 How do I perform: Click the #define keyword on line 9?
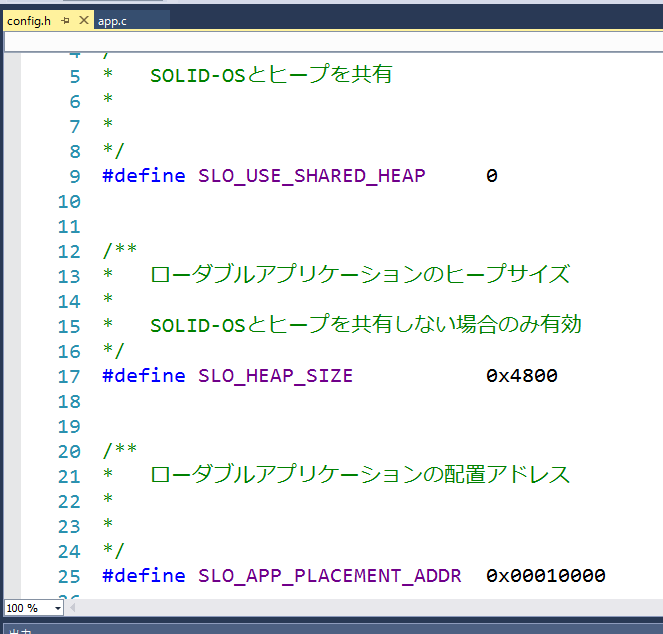click(143, 176)
